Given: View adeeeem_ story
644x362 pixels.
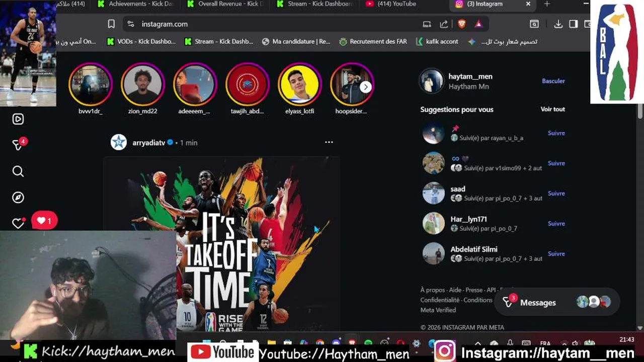Looking at the screenshot, I should coord(195,84).
